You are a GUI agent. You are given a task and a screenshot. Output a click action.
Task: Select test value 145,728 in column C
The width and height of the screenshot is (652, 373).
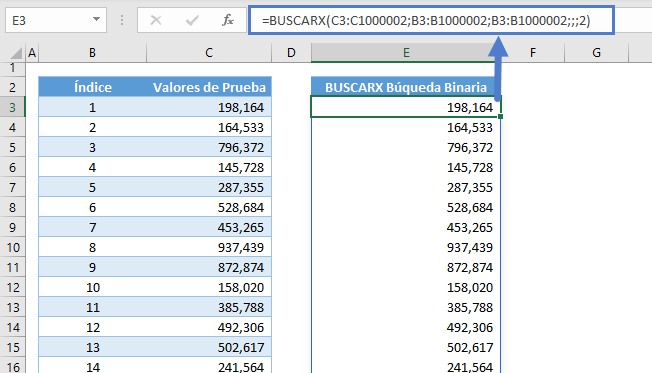click(209, 167)
